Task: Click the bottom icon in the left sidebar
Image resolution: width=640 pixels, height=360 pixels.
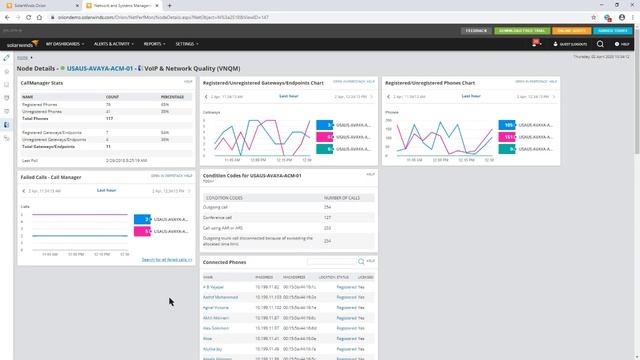Action: (7, 138)
